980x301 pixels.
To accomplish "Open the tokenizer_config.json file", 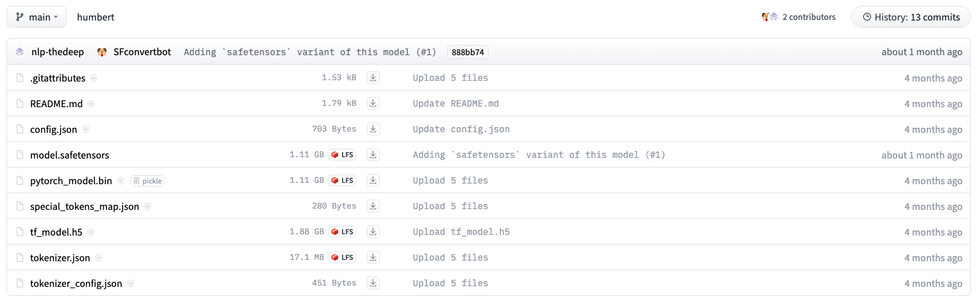I will point(76,283).
